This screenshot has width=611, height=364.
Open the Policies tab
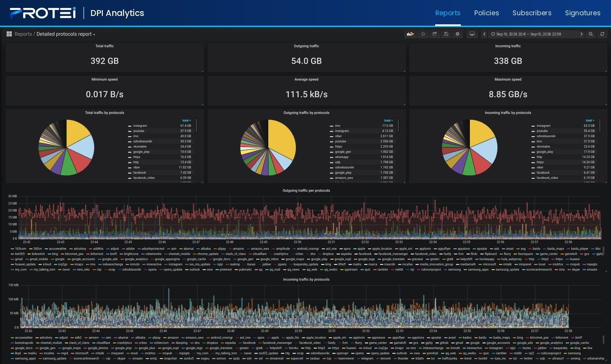(487, 13)
